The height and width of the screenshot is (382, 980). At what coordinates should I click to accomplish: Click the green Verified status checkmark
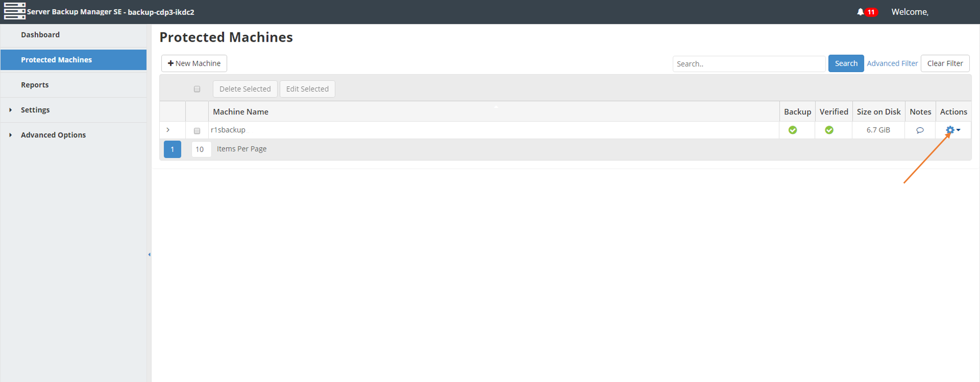click(x=829, y=130)
